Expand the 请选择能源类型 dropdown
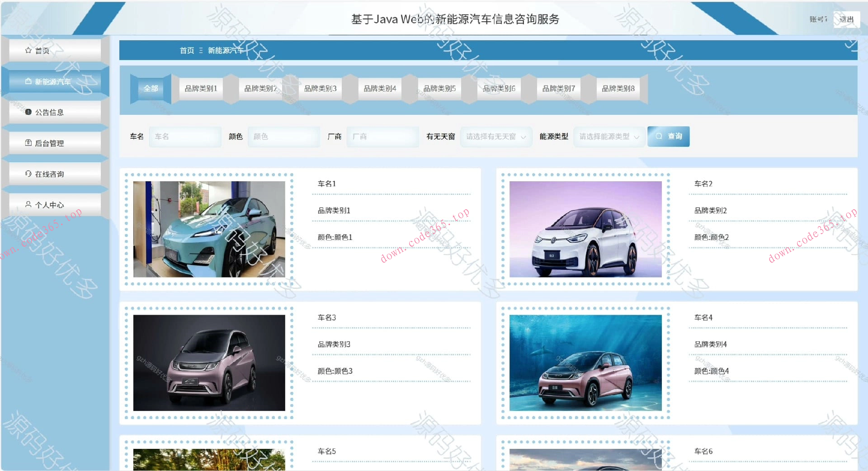 609,137
